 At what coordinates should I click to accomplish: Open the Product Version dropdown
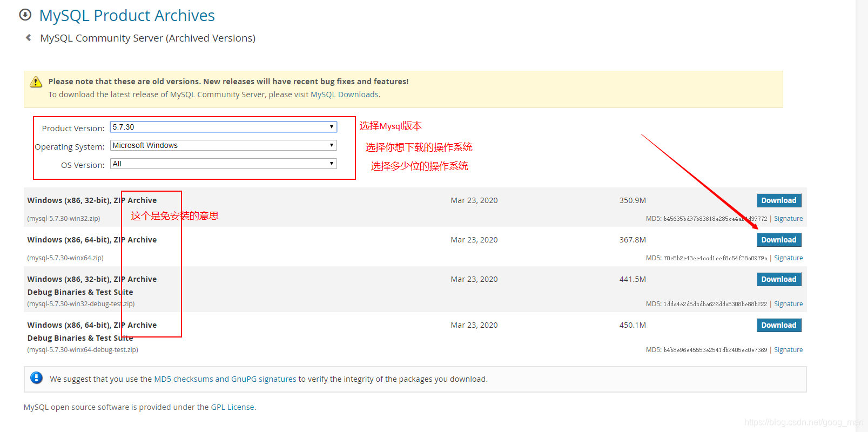point(224,127)
